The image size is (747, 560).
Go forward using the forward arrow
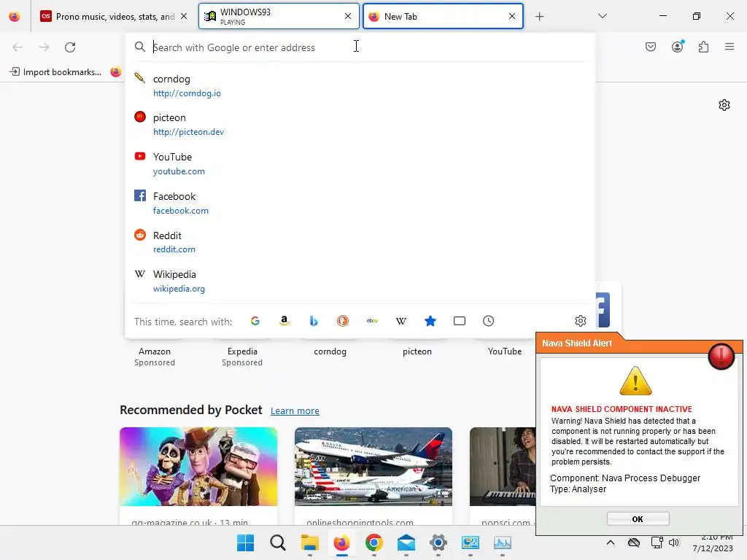pos(44,47)
